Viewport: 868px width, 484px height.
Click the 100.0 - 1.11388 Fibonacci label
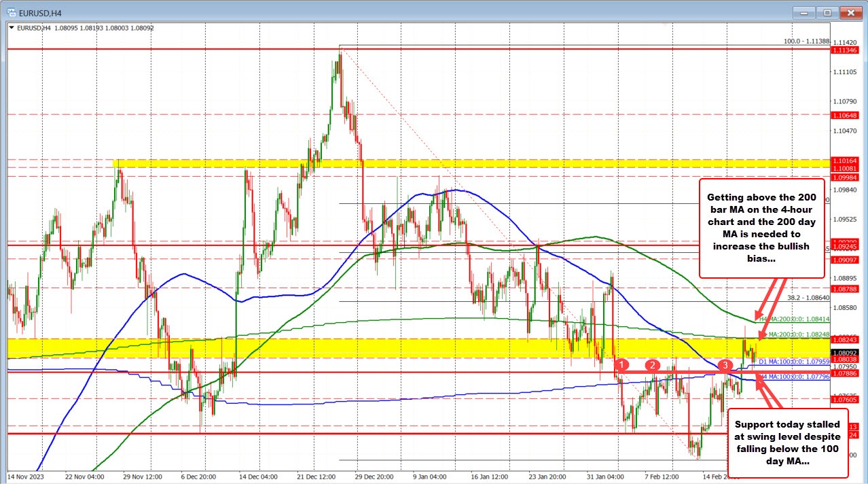(x=806, y=41)
